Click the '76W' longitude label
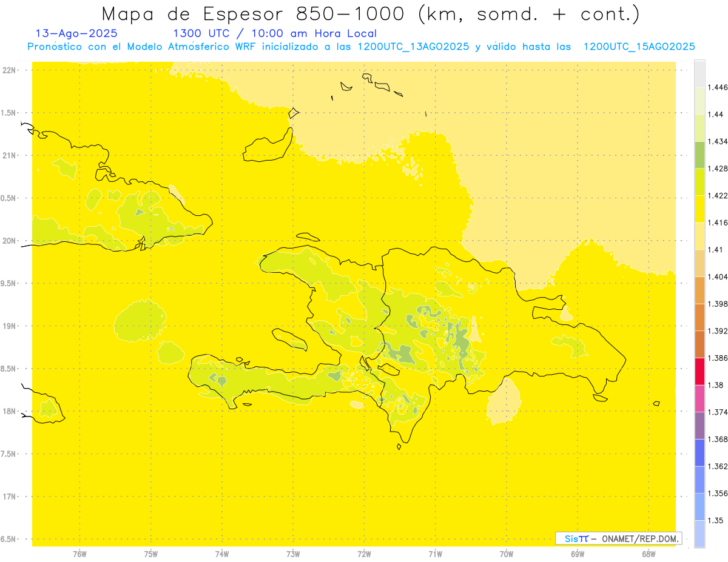728x562 pixels. click(79, 554)
